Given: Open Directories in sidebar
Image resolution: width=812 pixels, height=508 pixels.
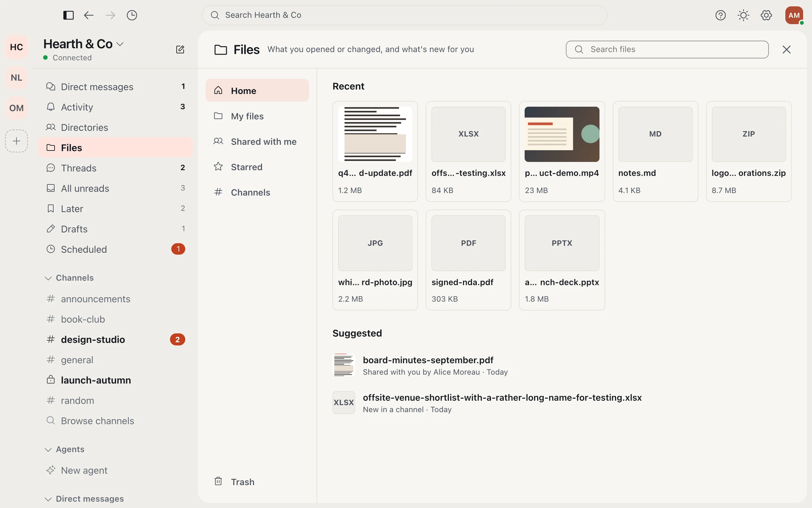Looking at the screenshot, I should pyautogui.click(x=115, y=127).
